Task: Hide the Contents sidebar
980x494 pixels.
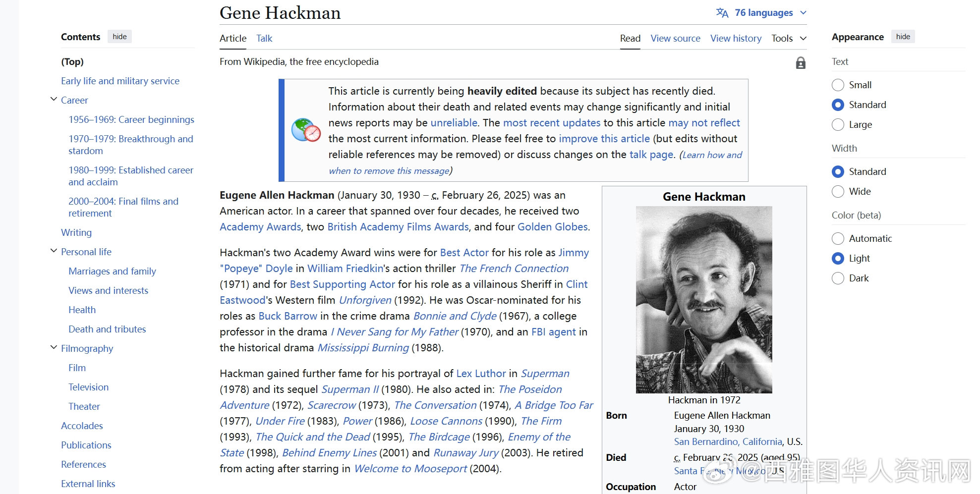Action: (119, 37)
